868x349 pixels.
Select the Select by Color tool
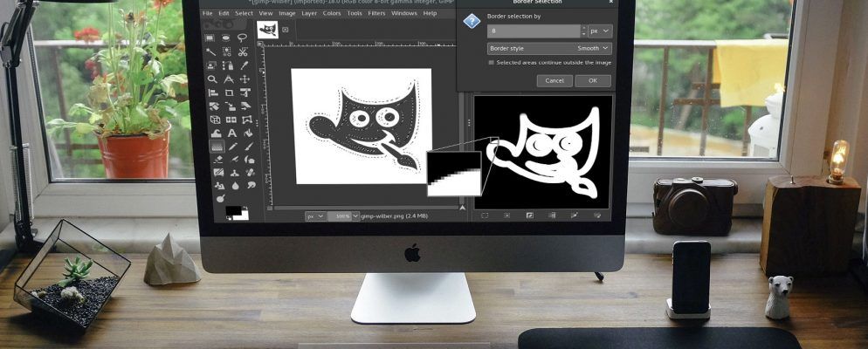point(226,51)
